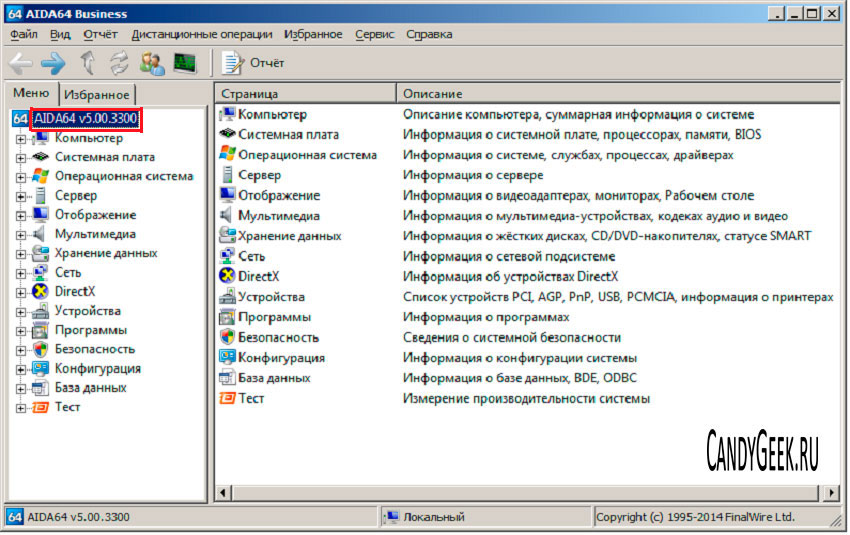Select Устройства label in the tree
Viewport: 850px width, 535px height.
coord(88,311)
